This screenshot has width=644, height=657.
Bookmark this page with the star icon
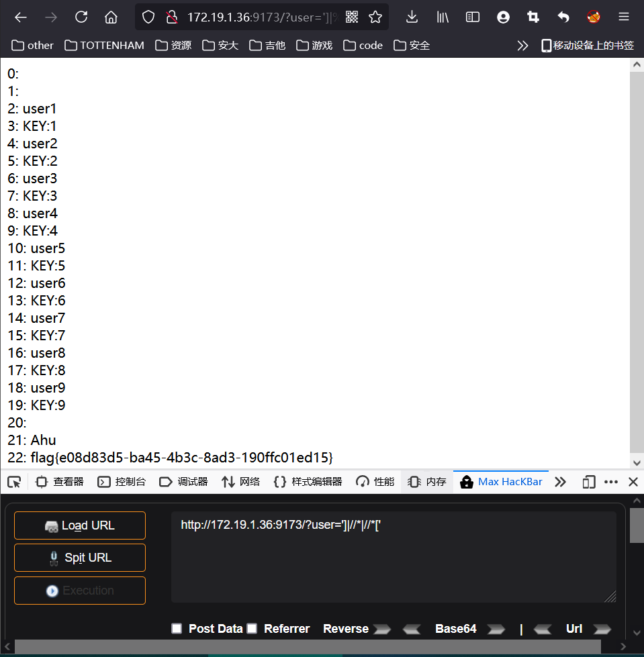[375, 17]
